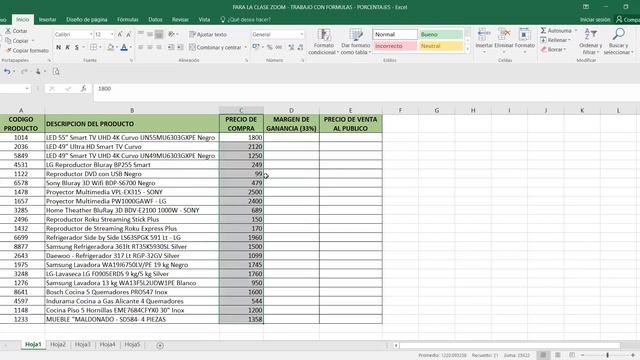Open Dar formato como tabla
Image resolution: width=640 pixels, height=360 pixels.
tap(356, 42)
